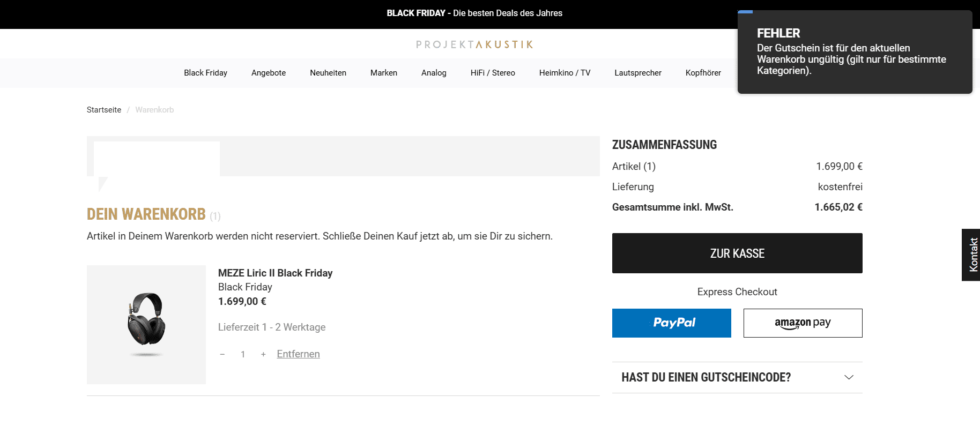Open the Analog menu item

coord(434,73)
